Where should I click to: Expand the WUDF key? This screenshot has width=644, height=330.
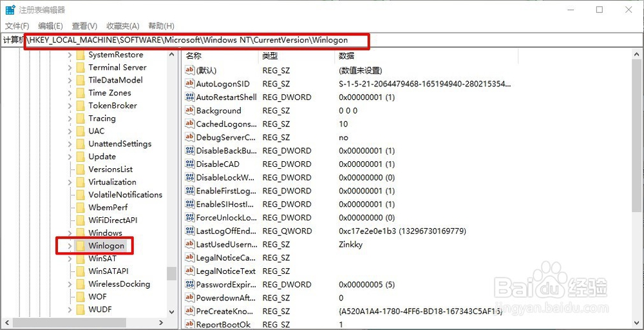70,309
